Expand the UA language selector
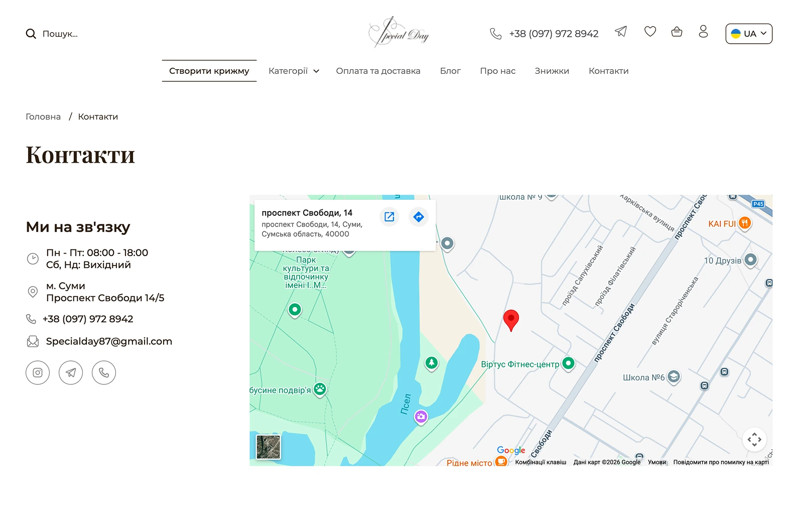The width and height of the screenshot is (803, 532). [749, 34]
